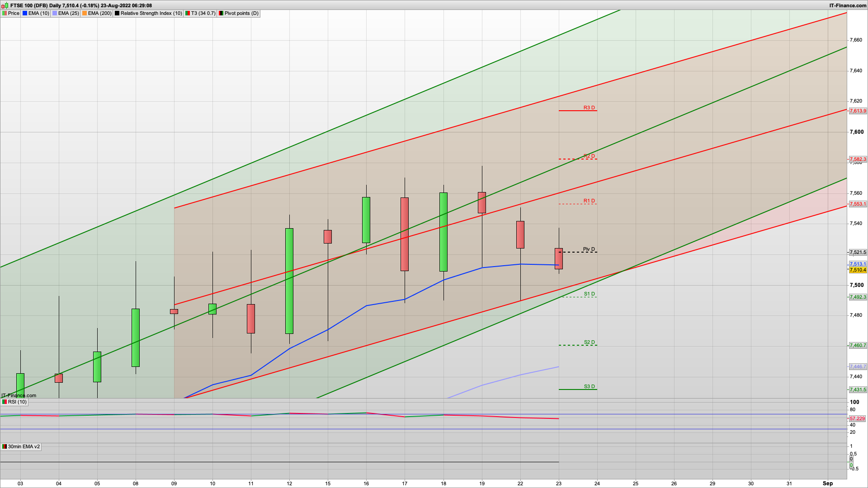Click the IT-Finance.com link at top right

[848, 5]
